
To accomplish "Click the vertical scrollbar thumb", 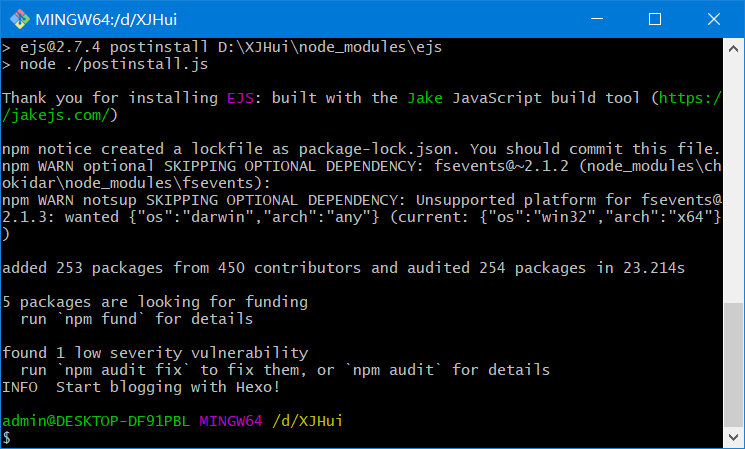I will point(733,364).
